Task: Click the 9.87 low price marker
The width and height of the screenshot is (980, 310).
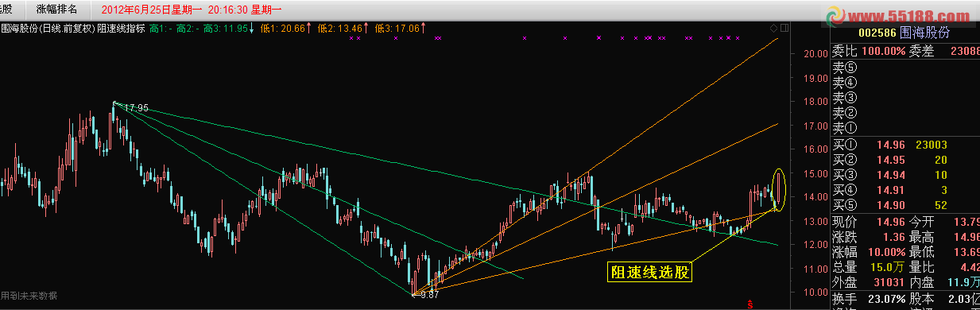Action: pyautogui.click(x=430, y=295)
